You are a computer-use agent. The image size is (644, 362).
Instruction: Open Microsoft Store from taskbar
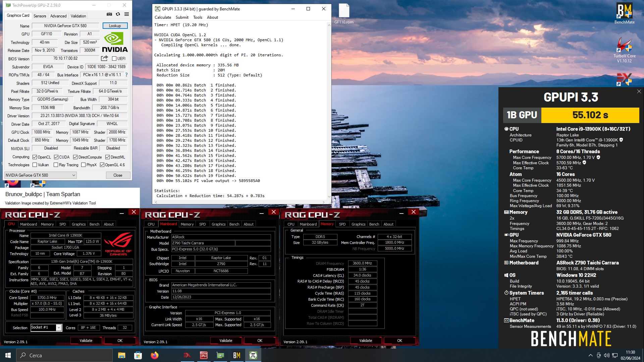138,355
